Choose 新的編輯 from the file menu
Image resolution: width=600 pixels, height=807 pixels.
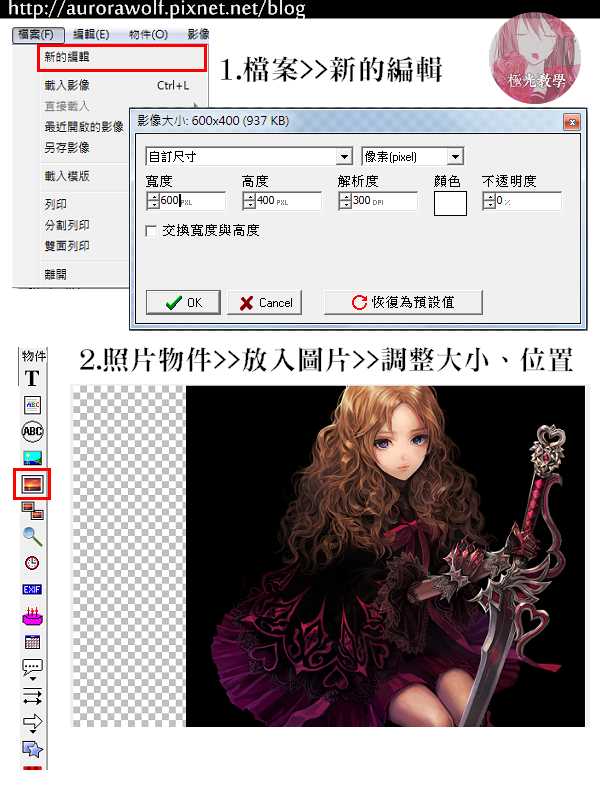pyautogui.click(x=121, y=57)
